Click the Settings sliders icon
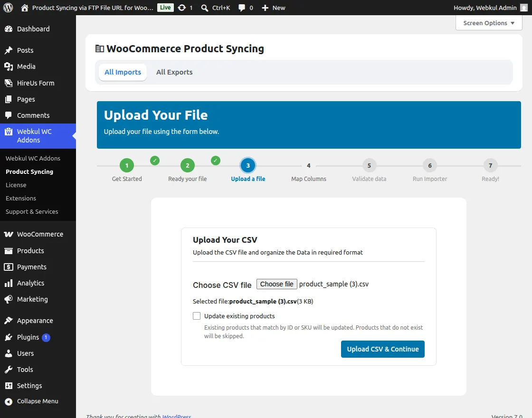Image resolution: width=532 pixels, height=418 pixels. 9,386
